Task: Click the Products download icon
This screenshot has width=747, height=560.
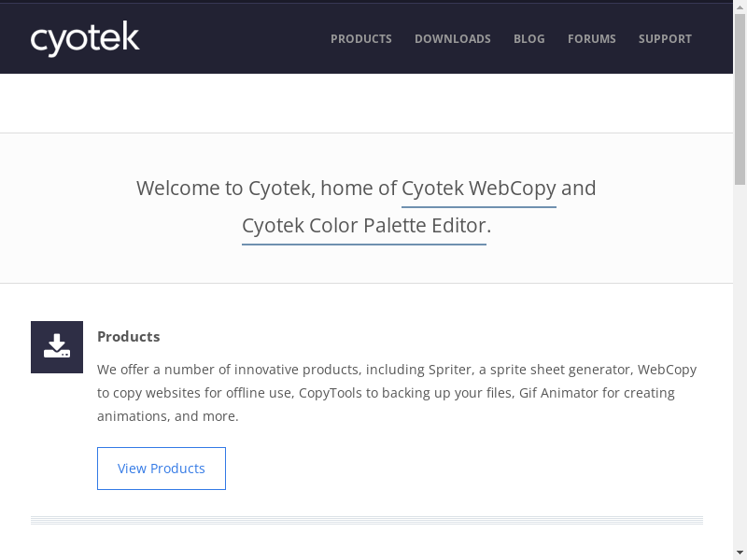Action: 57,347
